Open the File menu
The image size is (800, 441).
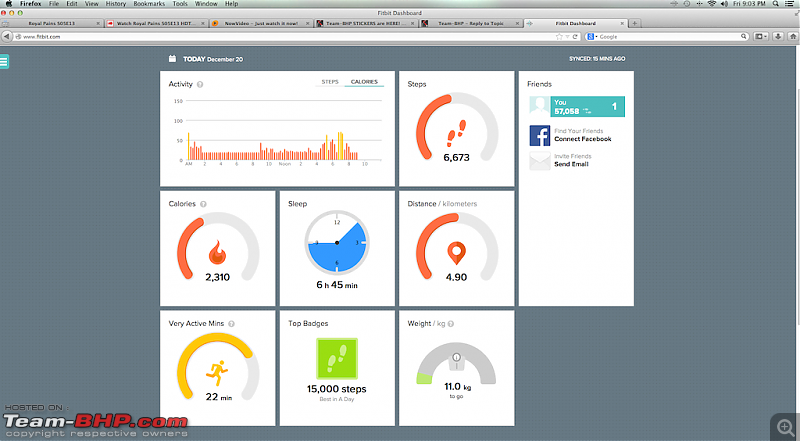coord(54,4)
